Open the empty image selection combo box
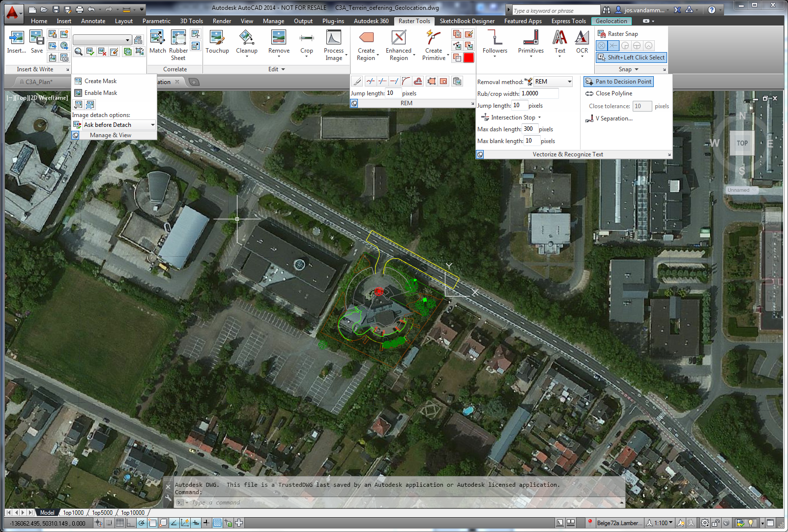788x532 pixels. pyautogui.click(x=102, y=40)
